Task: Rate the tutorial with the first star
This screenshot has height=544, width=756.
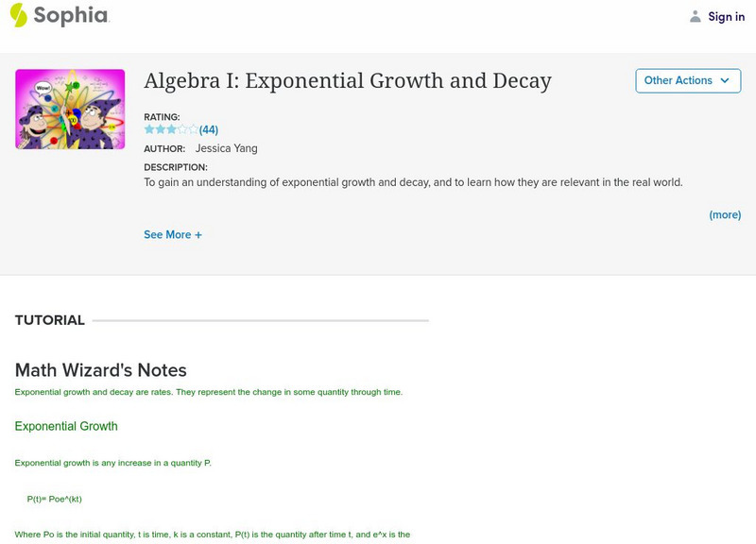Action: click(x=149, y=129)
